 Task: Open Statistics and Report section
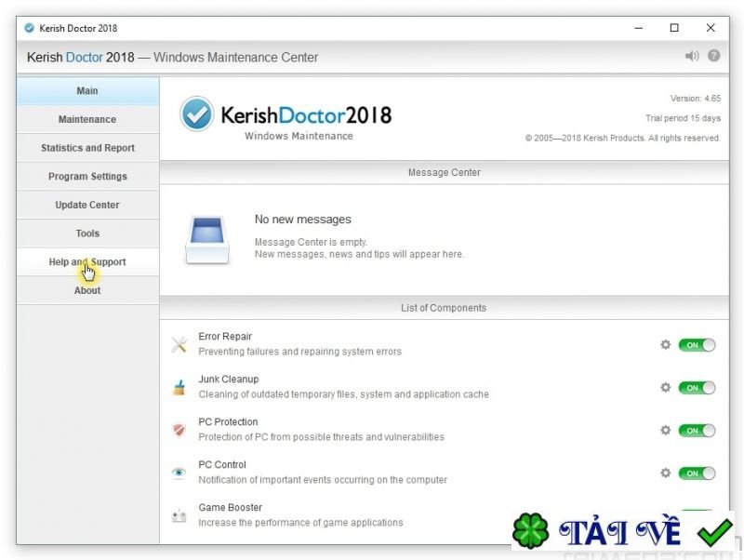pyautogui.click(x=87, y=148)
